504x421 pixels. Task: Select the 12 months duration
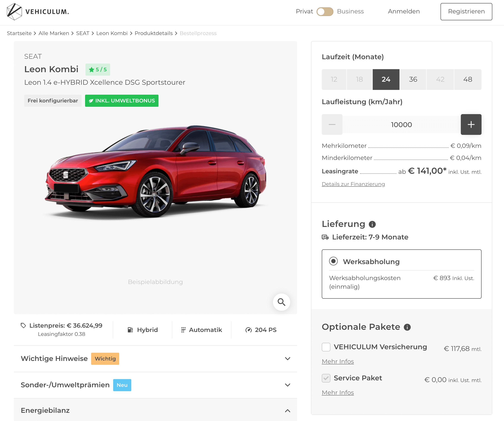coord(334,80)
